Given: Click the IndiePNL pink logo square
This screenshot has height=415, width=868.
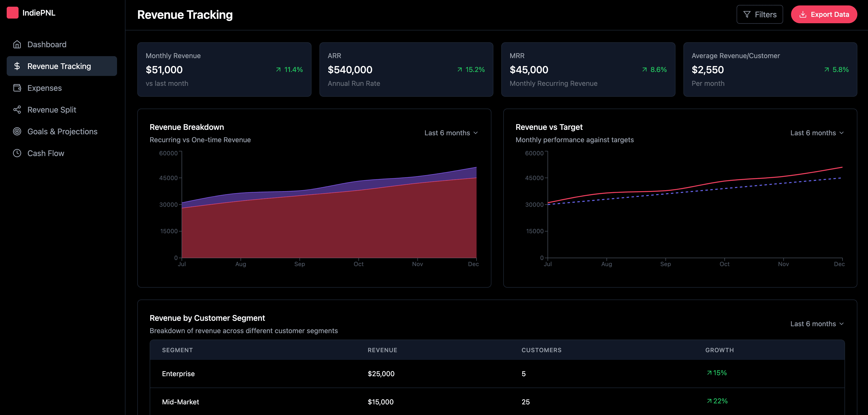Looking at the screenshot, I should click(12, 13).
